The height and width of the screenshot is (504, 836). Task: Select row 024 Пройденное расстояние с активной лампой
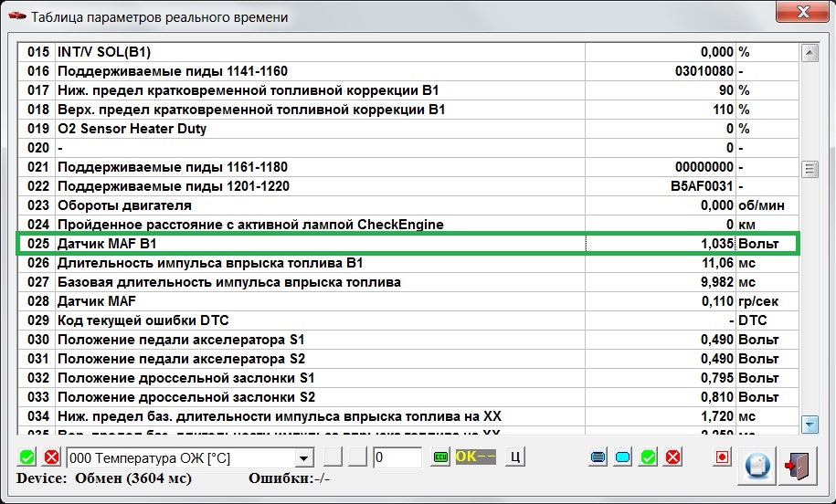click(407, 225)
